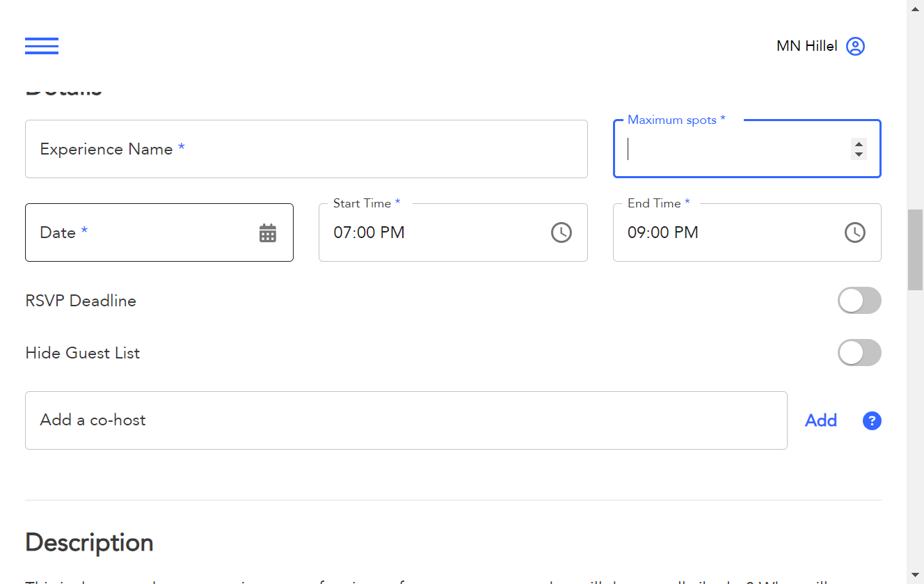Click the RSVP Deadline label
Image resolution: width=924 pixels, height=584 pixels.
[81, 301]
